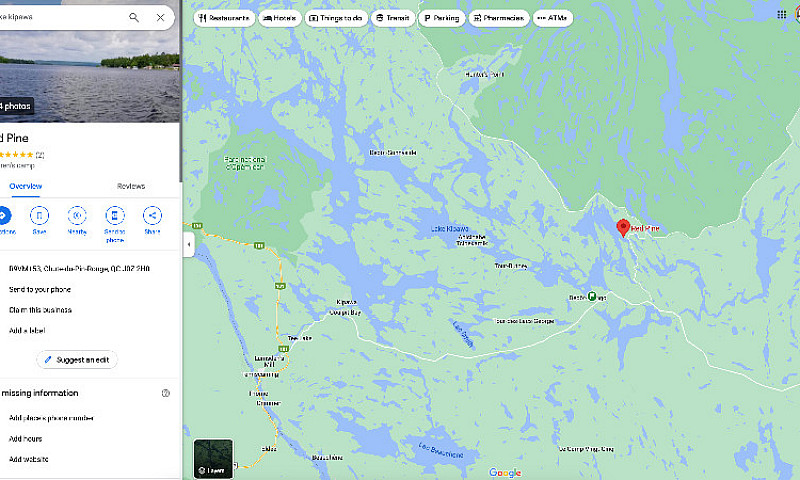Image resolution: width=800 pixels, height=480 pixels.
Task: Click the Kipawa town label
Action: tap(346, 302)
